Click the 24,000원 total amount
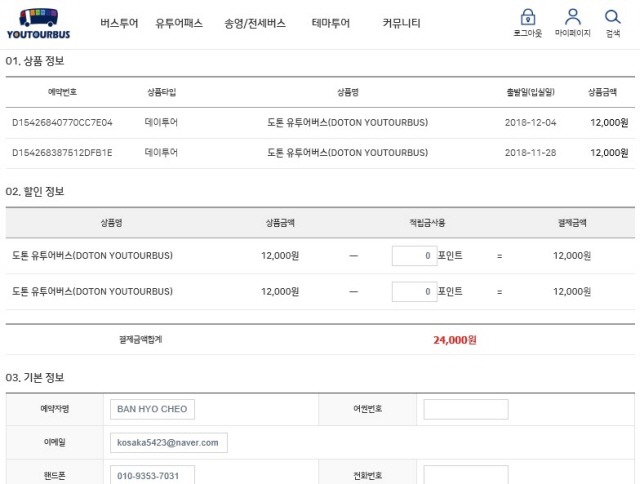Image resolution: width=640 pixels, height=484 pixels. click(x=455, y=340)
